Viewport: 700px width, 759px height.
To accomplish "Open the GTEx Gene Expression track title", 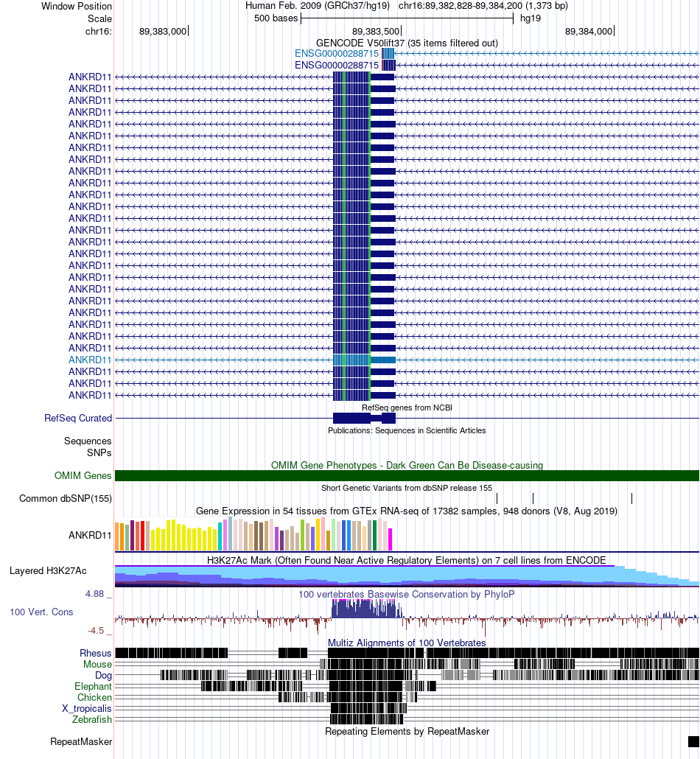I will (x=407, y=511).
